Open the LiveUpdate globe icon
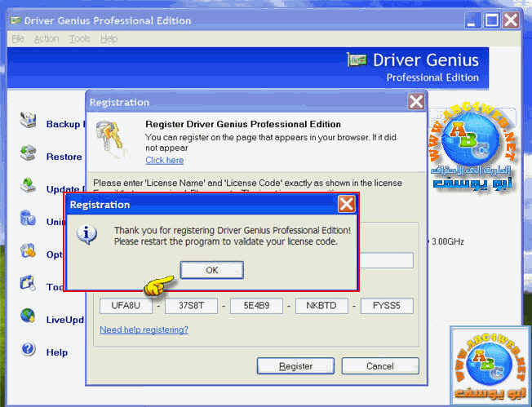The width and height of the screenshot is (532, 407). coord(29,317)
